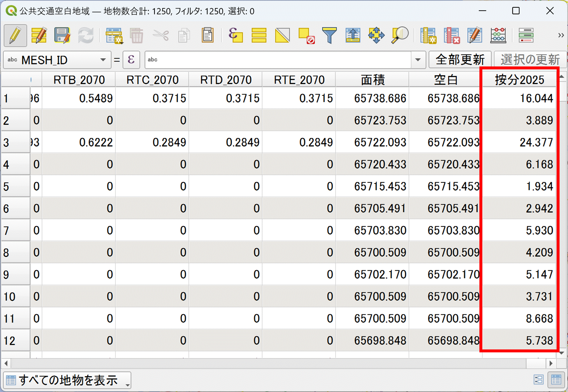Invert the feature selection
Viewport: 568px width, 392px height.
282,36
